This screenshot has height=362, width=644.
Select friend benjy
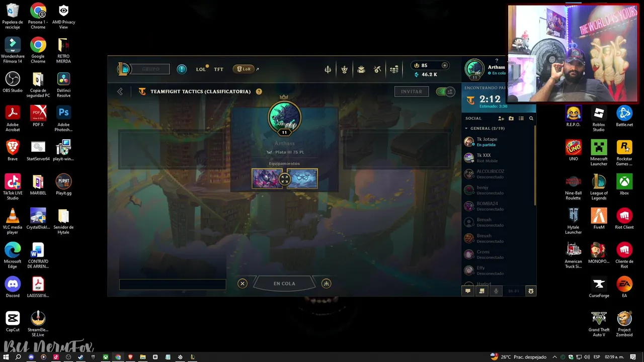[x=498, y=190]
